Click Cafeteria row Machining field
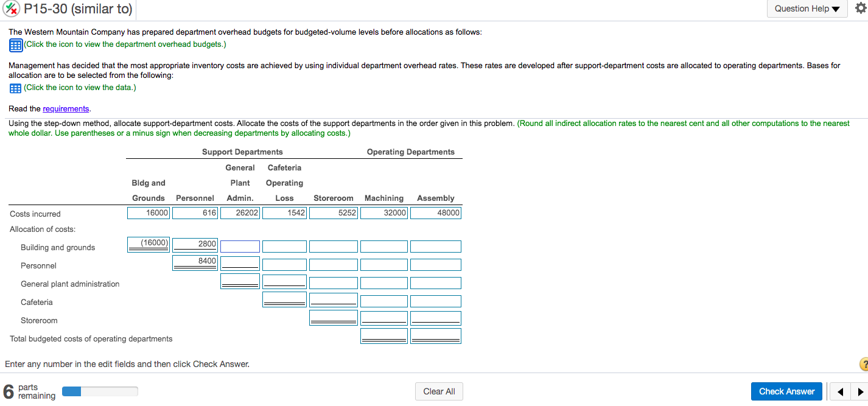This screenshot has width=868, height=406. click(384, 301)
